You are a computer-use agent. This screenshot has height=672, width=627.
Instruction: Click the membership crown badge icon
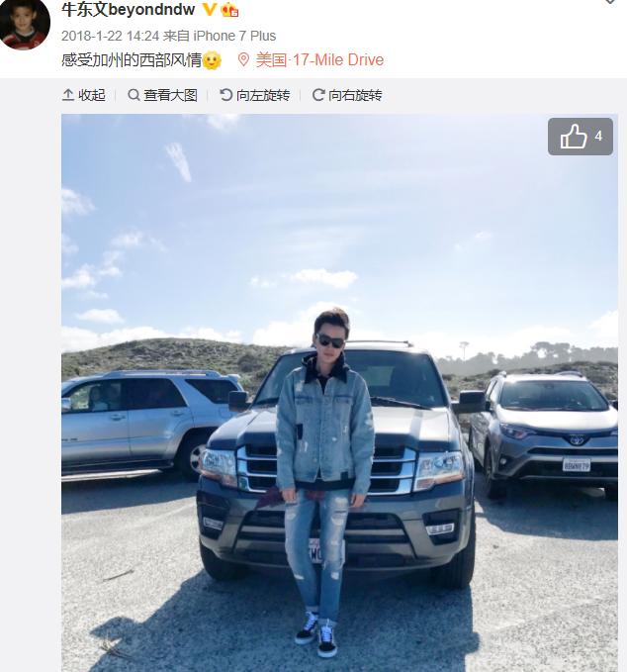(x=229, y=10)
